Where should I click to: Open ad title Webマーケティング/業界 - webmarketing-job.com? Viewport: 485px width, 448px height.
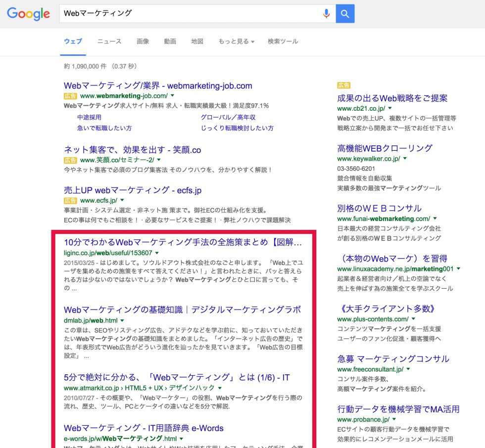click(158, 86)
